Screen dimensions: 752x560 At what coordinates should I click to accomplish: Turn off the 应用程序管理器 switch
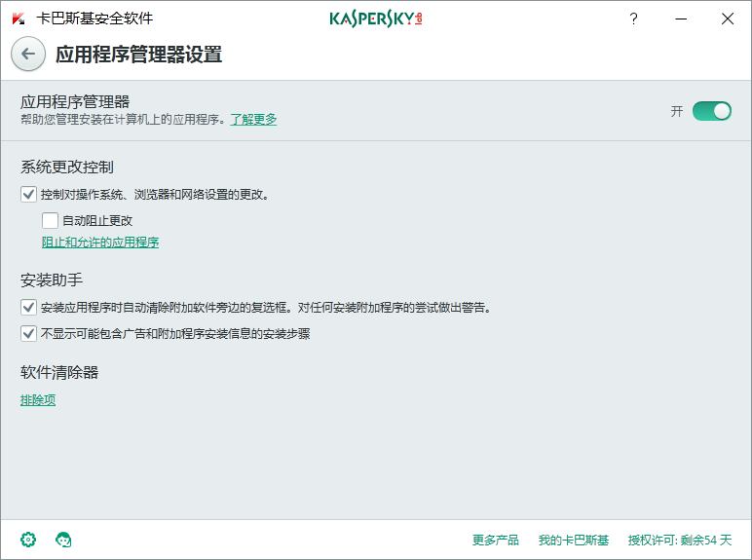[x=712, y=111]
